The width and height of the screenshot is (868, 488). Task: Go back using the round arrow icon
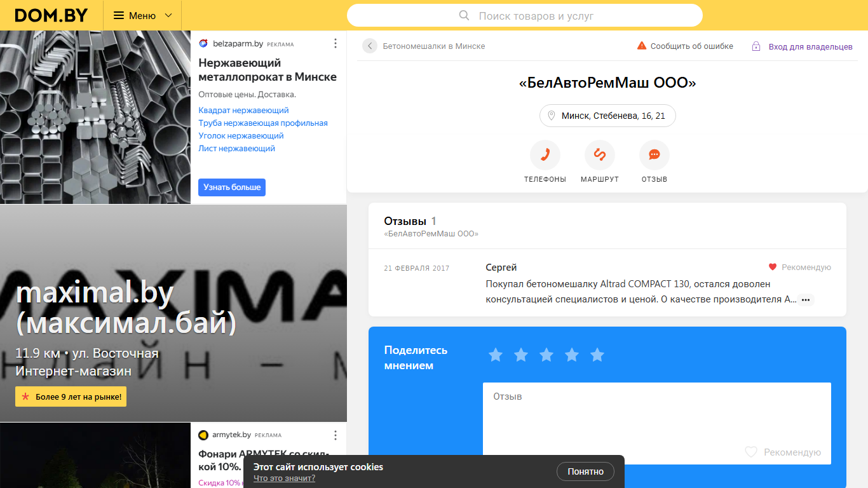click(x=370, y=46)
